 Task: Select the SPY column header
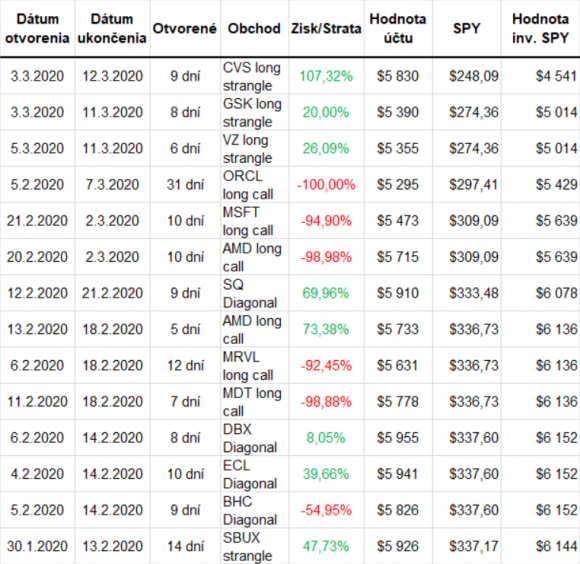click(467, 28)
